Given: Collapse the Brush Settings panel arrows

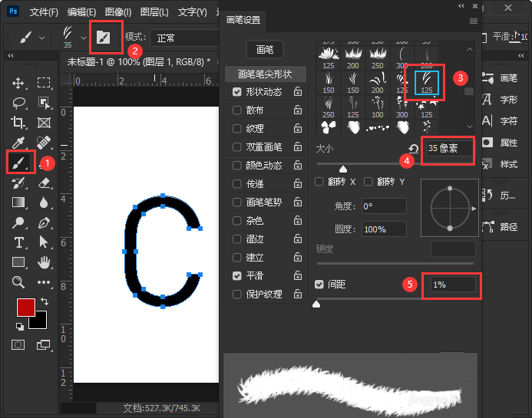Looking at the screenshot, I should point(461,6).
